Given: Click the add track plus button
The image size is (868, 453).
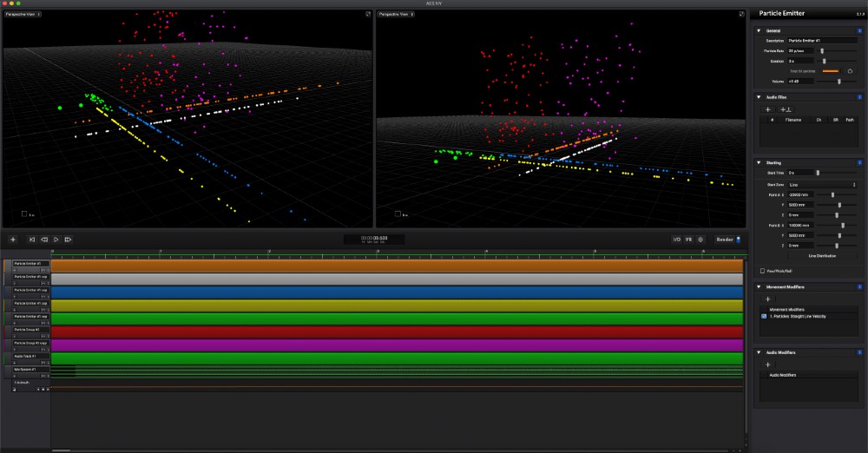Looking at the screenshot, I should [12, 239].
